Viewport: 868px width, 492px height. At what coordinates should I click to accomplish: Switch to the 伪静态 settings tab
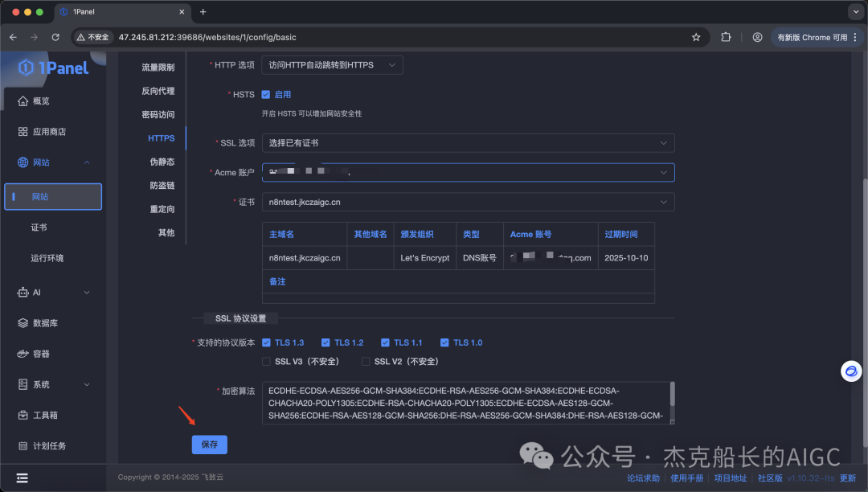(x=162, y=162)
